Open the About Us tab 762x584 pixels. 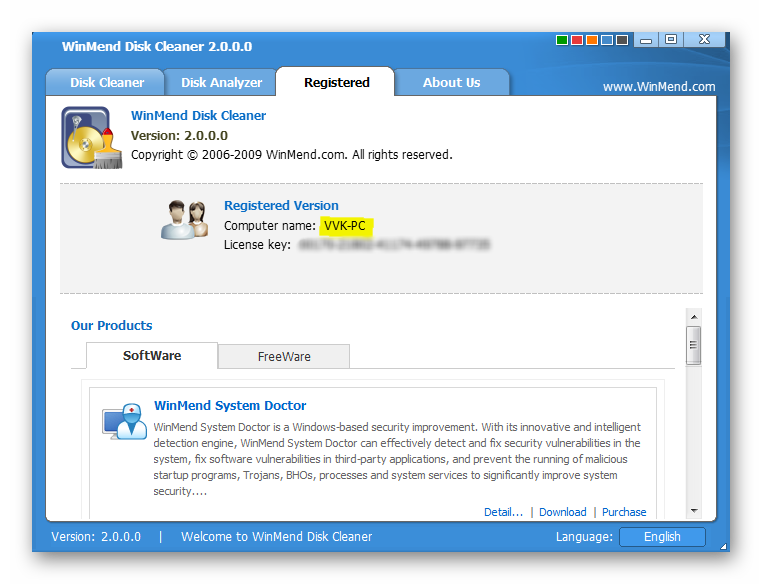click(451, 83)
